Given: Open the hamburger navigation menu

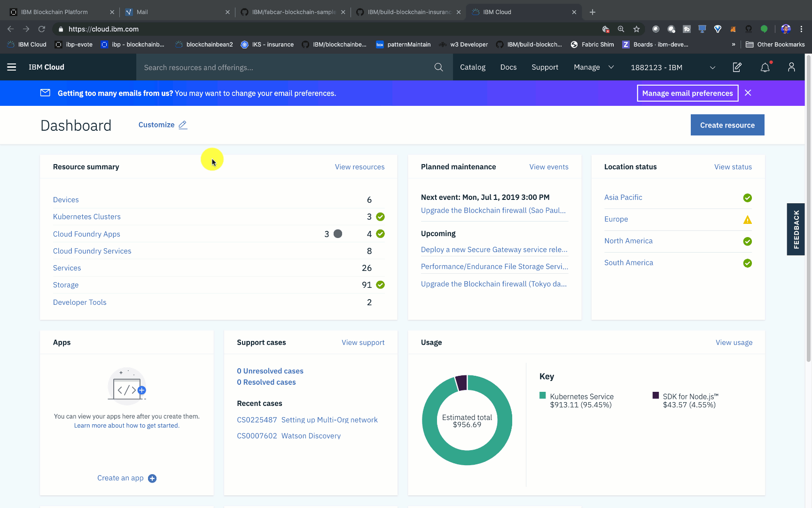Looking at the screenshot, I should click(12, 67).
